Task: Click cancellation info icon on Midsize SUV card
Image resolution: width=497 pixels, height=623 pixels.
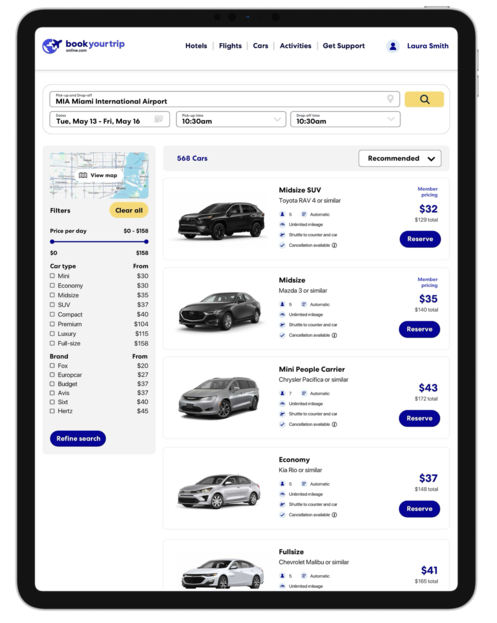Action: (335, 245)
